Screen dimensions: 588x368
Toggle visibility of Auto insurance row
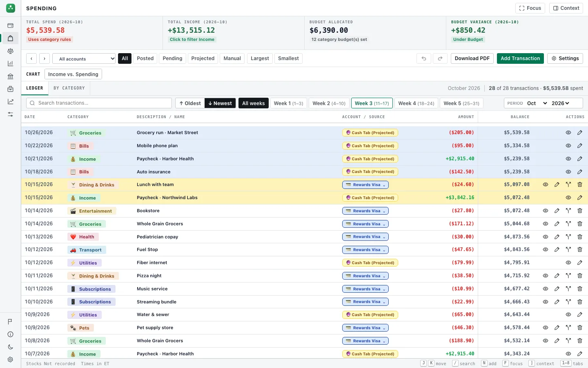click(568, 172)
